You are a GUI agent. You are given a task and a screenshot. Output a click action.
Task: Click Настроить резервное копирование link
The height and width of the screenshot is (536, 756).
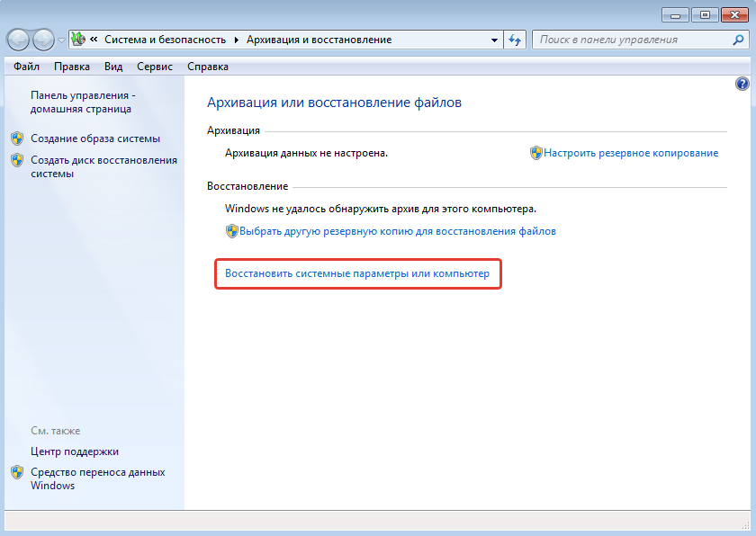pyautogui.click(x=631, y=153)
